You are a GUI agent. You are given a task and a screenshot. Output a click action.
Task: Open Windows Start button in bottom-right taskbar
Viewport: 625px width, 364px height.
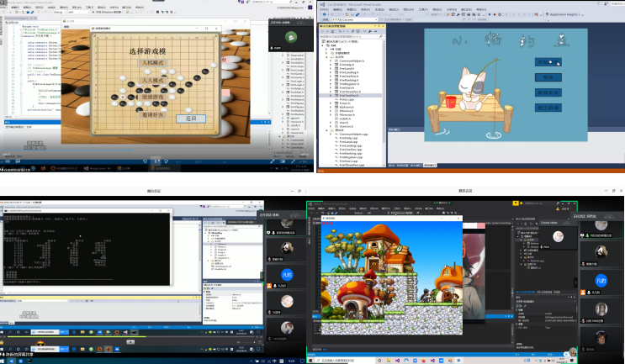tap(310, 361)
